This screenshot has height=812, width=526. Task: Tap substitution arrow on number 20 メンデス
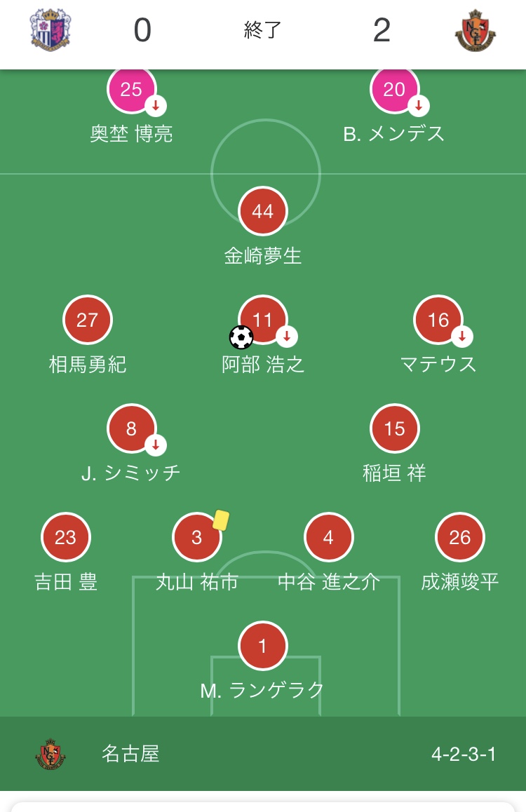tap(419, 106)
